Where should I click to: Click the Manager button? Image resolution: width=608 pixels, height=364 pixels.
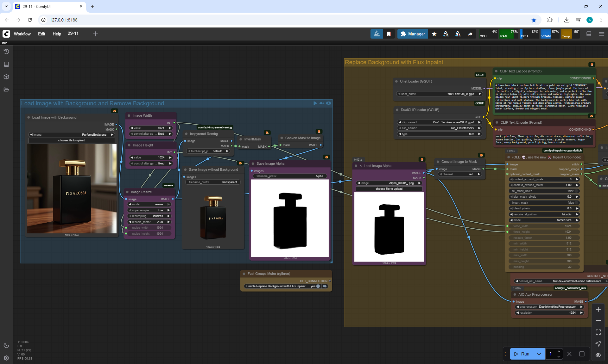pyautogui.click(x=413, y=34)
